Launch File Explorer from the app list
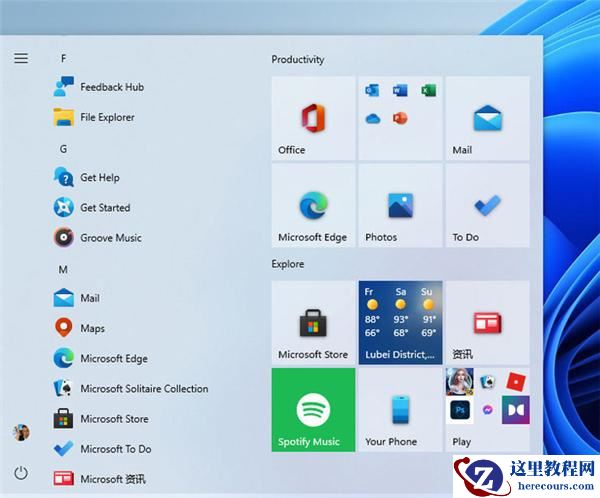 pyautogui.click(x=94, y=117)
